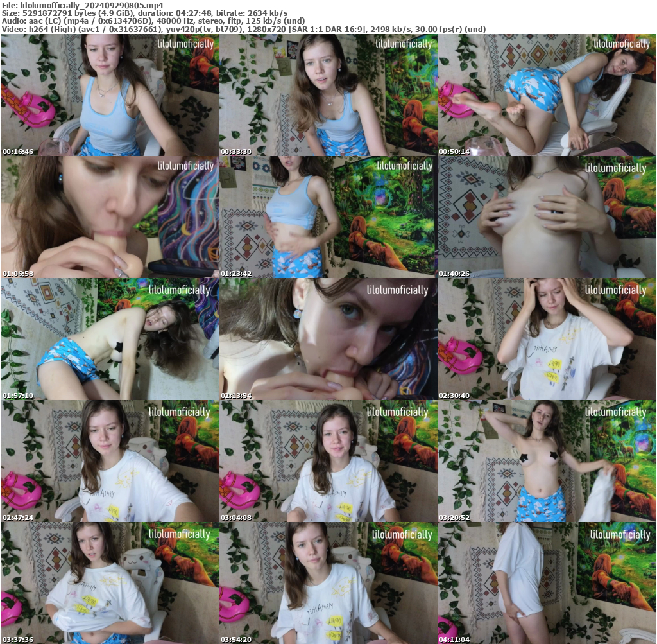Open the thumbnail at timestamp 00:16:46
Image resolution: width=657 pixels, height=644 pixels.
pyautogui.click(x=109, y=94)
